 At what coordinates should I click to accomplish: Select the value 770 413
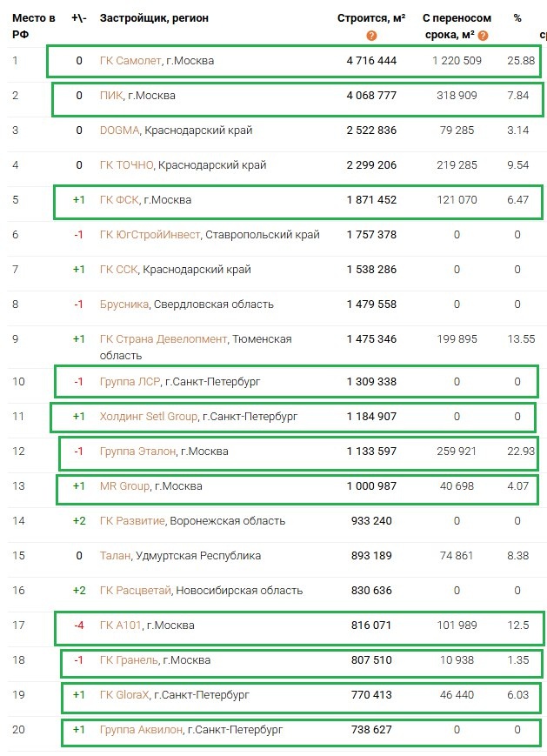pyautogui.click(x=371, y=695)
